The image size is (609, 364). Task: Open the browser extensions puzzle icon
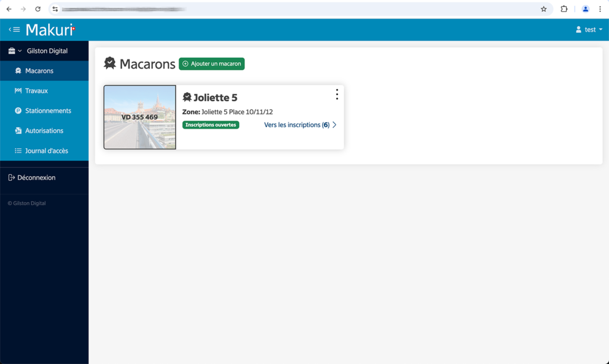(564, 9)
